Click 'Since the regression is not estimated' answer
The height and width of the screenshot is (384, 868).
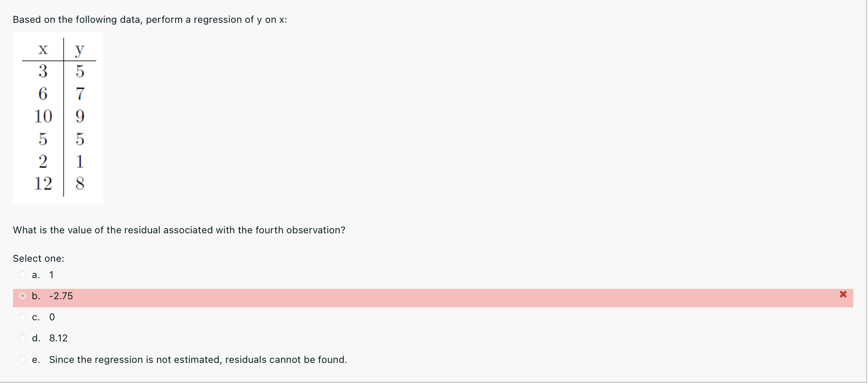[x=198, y=359]
